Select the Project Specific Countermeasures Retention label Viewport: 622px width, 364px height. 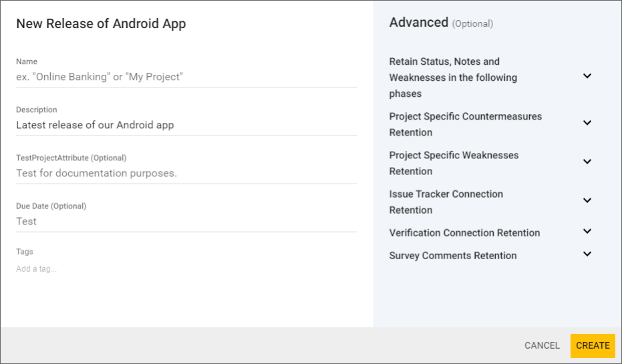click(x=465, y=124)
